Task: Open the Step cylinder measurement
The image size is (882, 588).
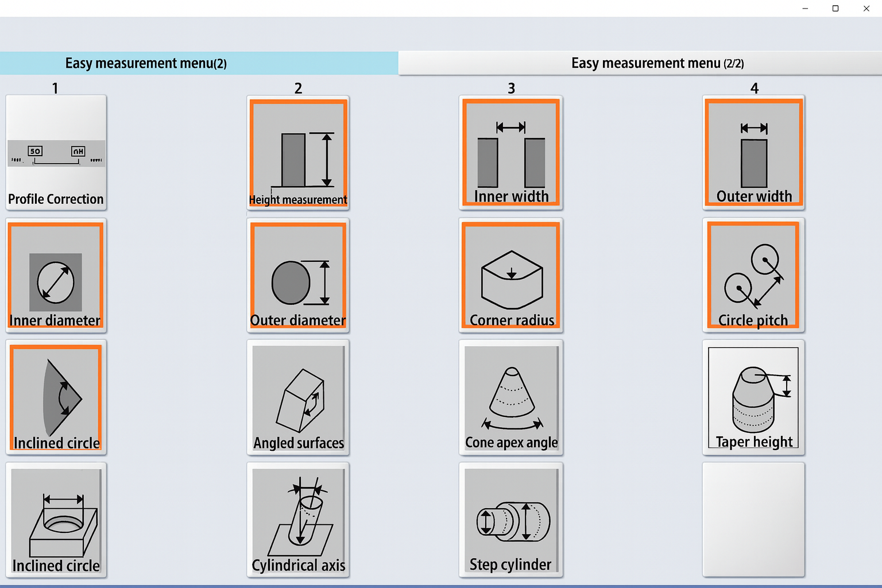Action: tap(510, 520)
